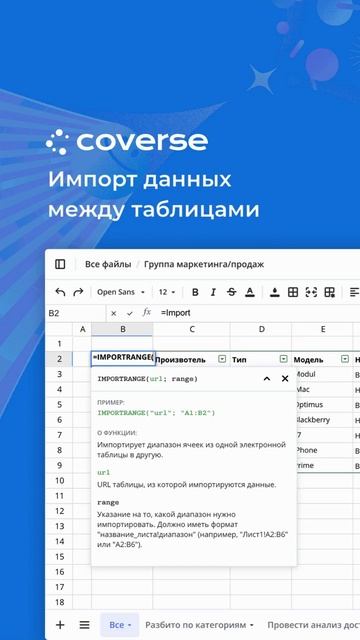This screenshot has width=360, height=640.
Task: Open the Производитель column filter dropdown
Action: click(222, 359)
